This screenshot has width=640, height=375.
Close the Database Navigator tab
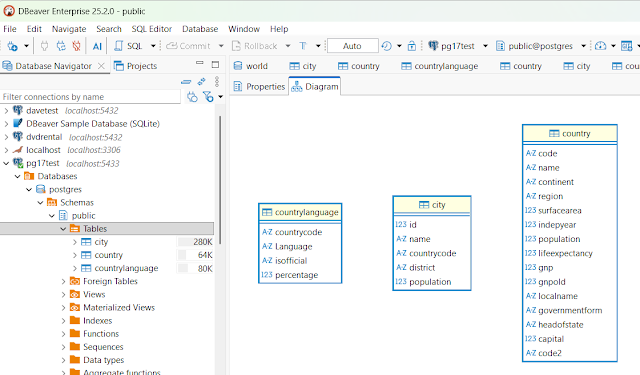point(101,66)
